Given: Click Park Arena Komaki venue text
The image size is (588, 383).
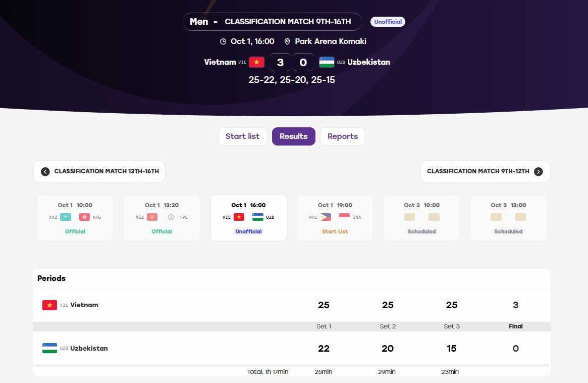Looking at the screenshot, I should (331, 41).
